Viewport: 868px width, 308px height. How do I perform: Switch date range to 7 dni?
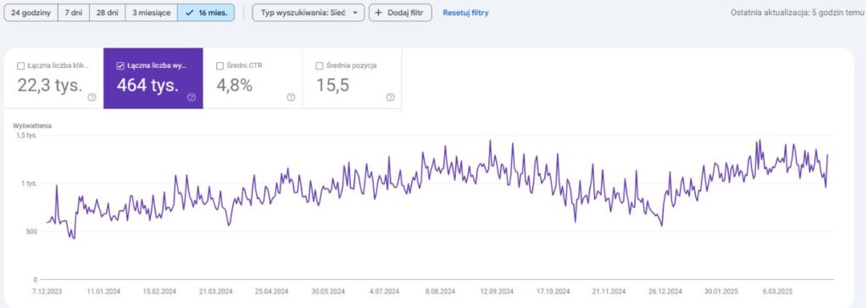[x=74, y=13]
